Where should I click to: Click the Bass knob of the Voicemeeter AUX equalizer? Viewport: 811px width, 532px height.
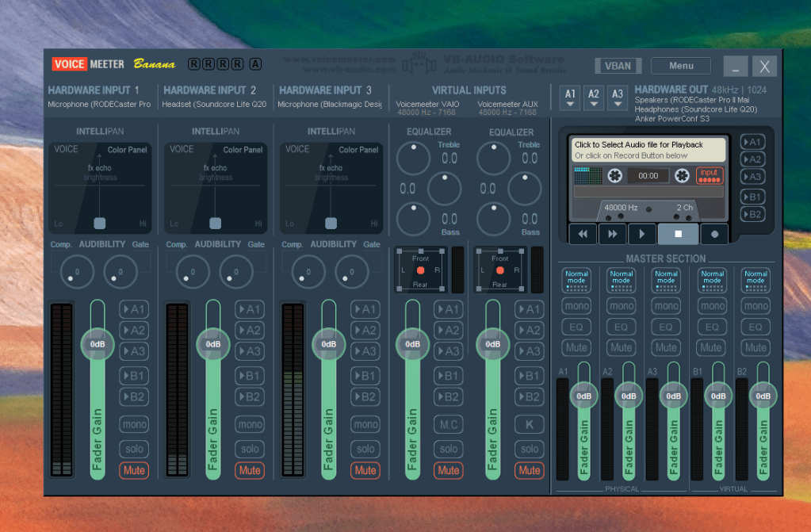tap(493, 218)
